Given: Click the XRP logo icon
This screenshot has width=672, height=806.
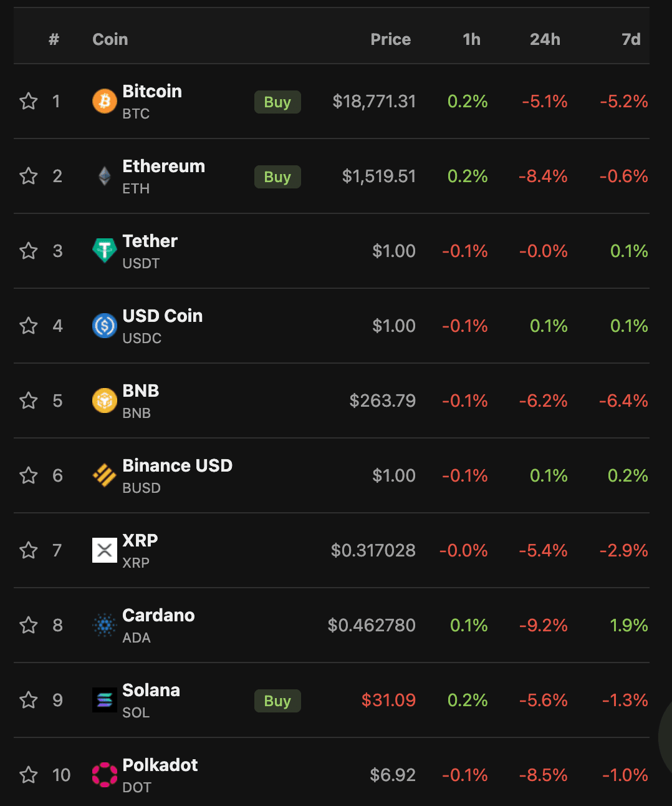Looking at the screenshot, I should click(105, 550).
